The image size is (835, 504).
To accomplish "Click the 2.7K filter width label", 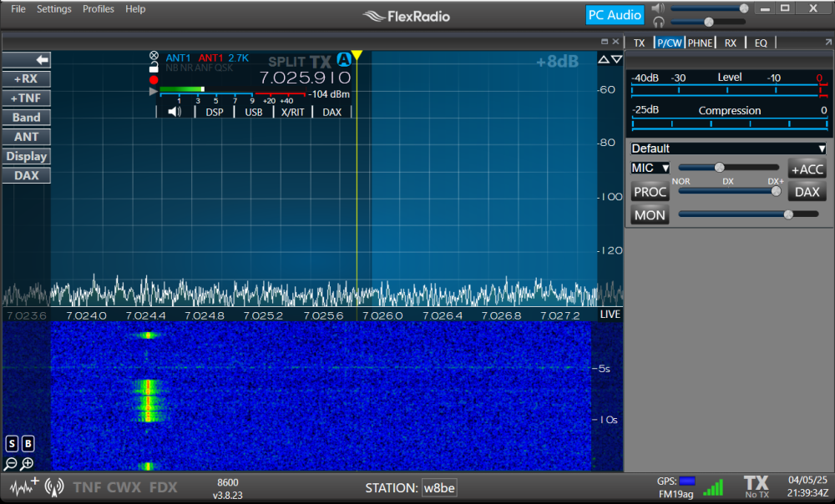I will click(x=239, y=58).
